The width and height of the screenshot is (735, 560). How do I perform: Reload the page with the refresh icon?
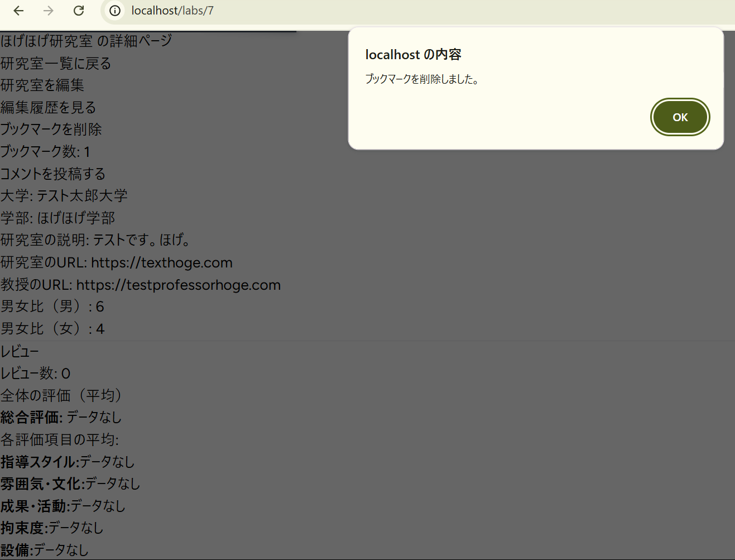[x=79, y=11]
